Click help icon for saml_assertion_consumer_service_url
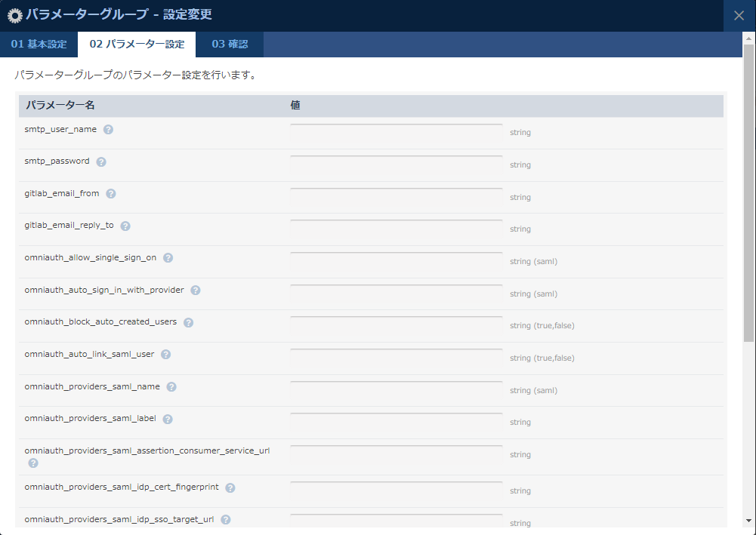756x535 pixels. (x=33, y=463)
